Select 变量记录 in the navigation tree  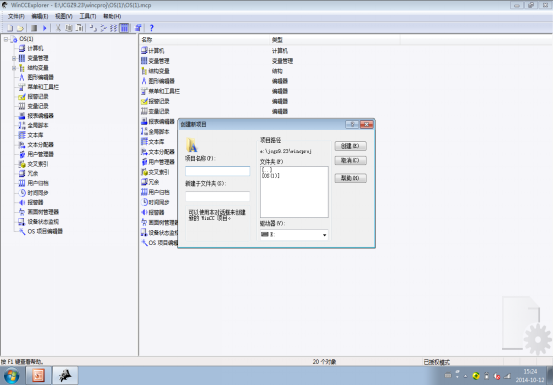tap(38, 106)
